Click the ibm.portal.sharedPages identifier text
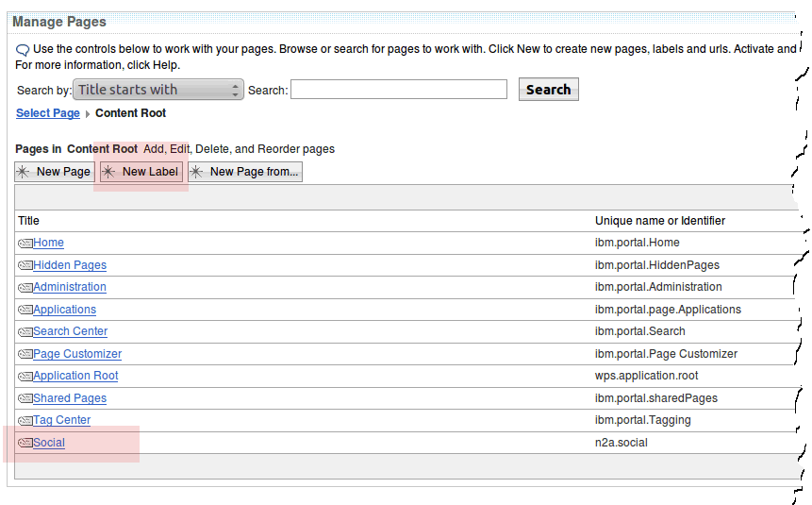The width and height of the screenshot is (812, 505). click(656, 398)
